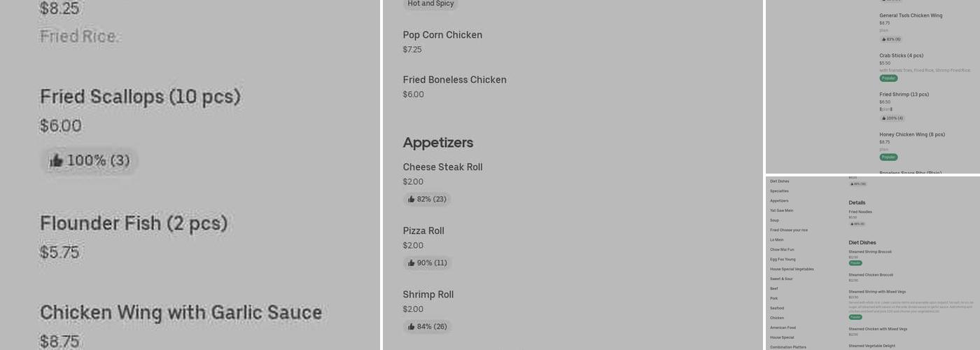The height and width of the screenshot is (350, 980).
Task: Click Popular badge under Honey Chicken Wing
Action: tap(888, 157)
